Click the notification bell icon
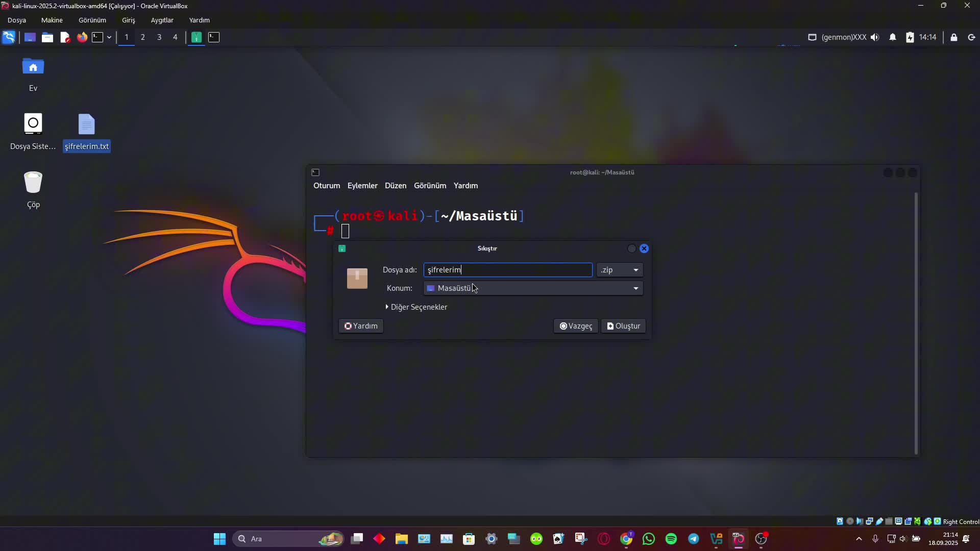Screen dimensions: 980x551 pyautogui.click(x=893, y=37)
